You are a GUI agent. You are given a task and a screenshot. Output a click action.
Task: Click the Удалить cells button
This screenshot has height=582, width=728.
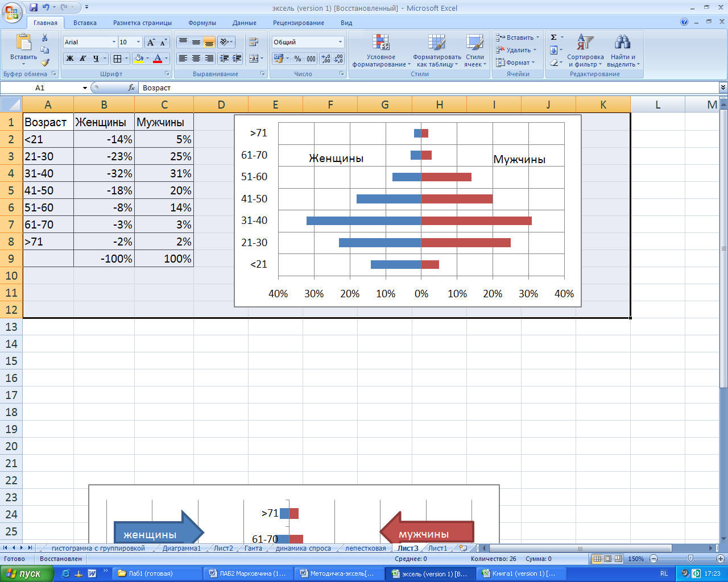(x=516, y=50)
